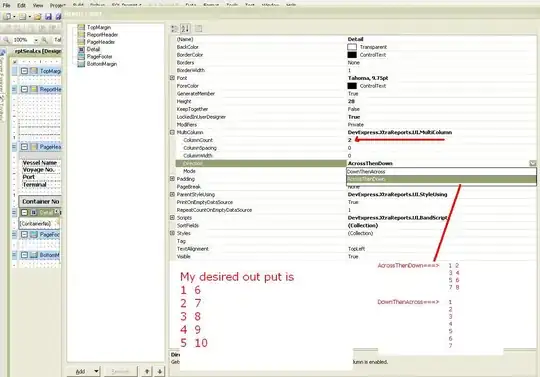The height and width of the screenshot is (377, 540).
Task: Collapse the ReportHeader band in designer
Action: click(24, 89)
